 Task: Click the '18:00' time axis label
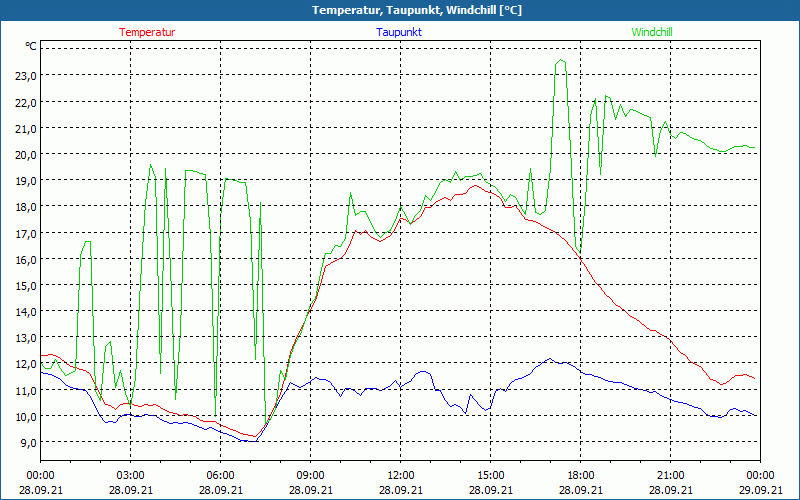[581, 476]
